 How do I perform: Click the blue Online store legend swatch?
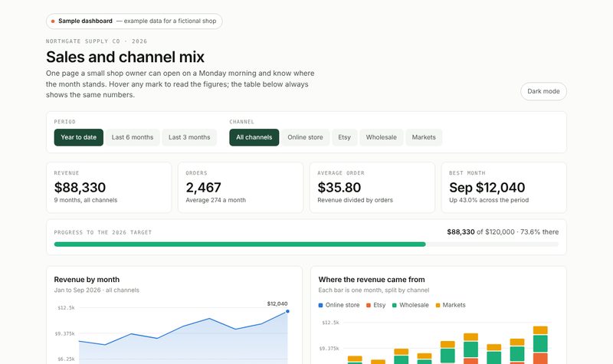[x=320, y=305]
